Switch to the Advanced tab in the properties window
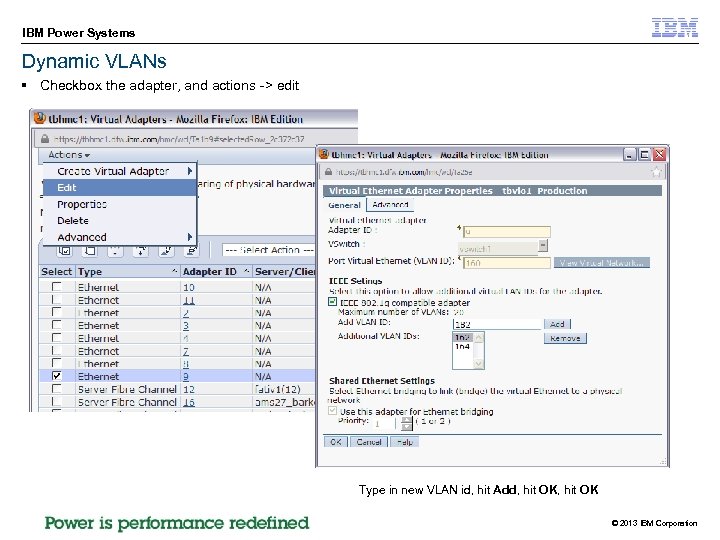The height and width of the screenshot is (540, 720). click(390, 205)
